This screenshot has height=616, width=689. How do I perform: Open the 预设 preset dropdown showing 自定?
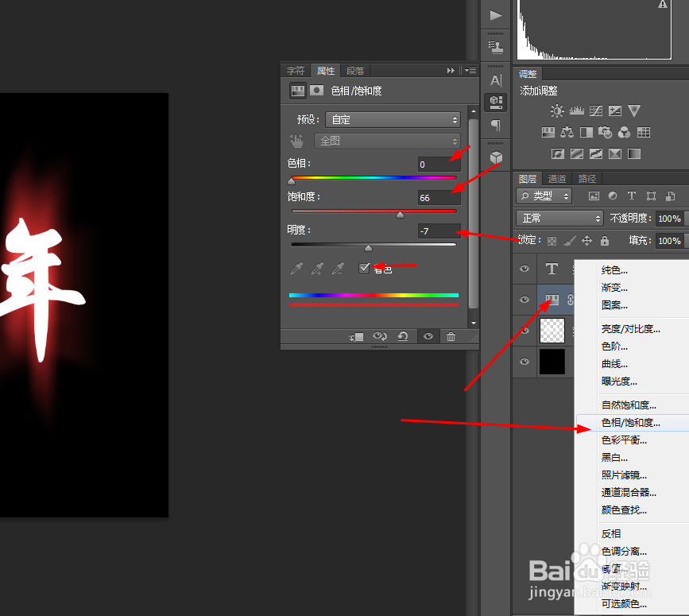[393, 119]
